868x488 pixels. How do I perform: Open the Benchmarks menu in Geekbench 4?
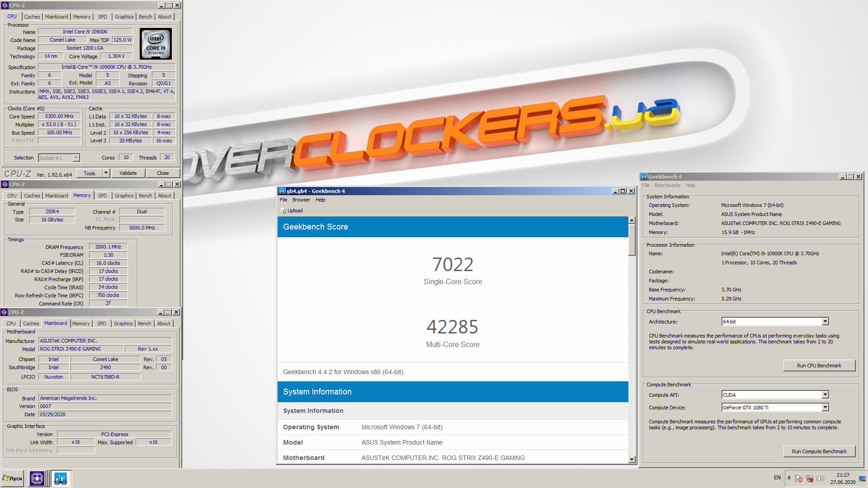point(667,185)
